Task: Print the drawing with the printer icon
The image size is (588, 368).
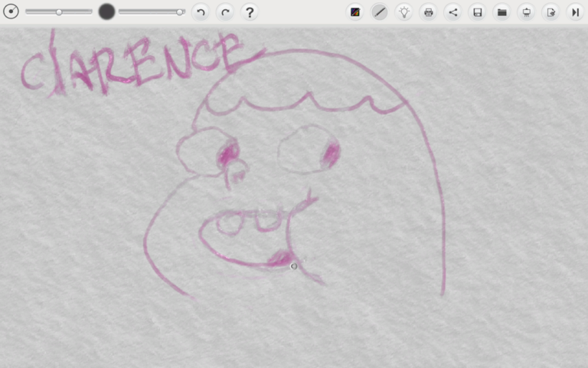Action: click(x=429, y=12)
